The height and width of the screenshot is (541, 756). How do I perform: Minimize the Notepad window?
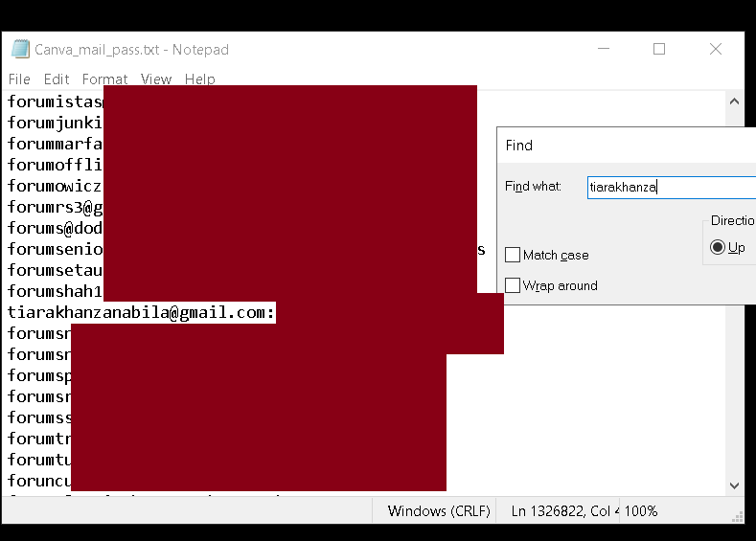click(x=604, y=49)
